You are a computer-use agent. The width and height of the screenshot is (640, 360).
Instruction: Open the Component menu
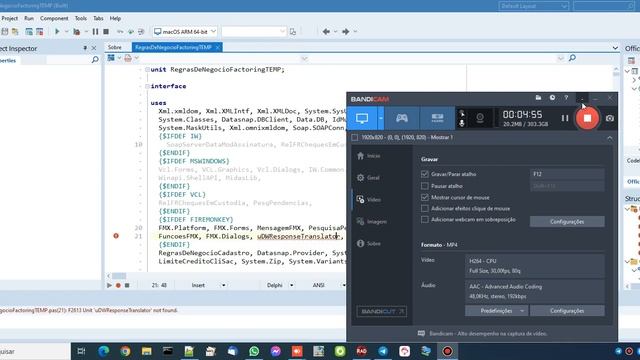point(54,18)
